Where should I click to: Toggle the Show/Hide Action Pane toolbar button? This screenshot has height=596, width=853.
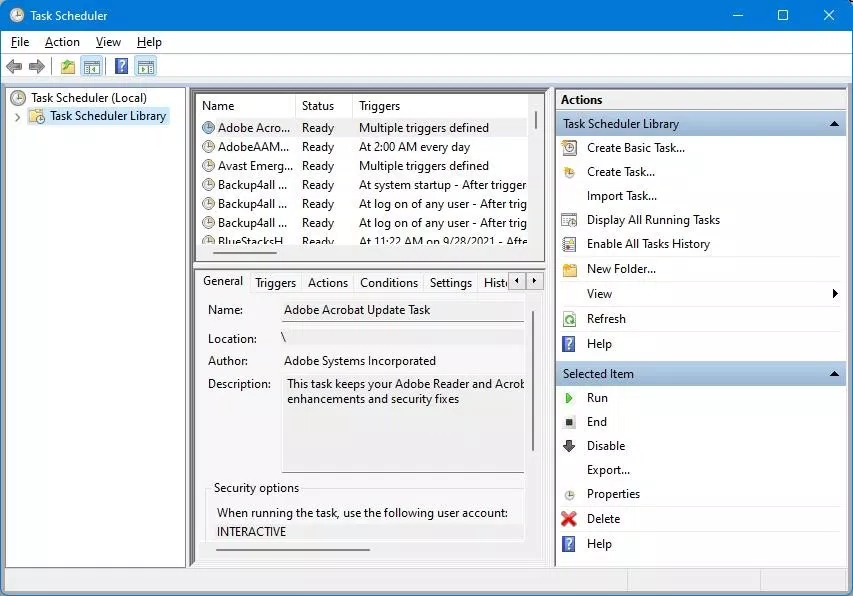pos(144,66)
